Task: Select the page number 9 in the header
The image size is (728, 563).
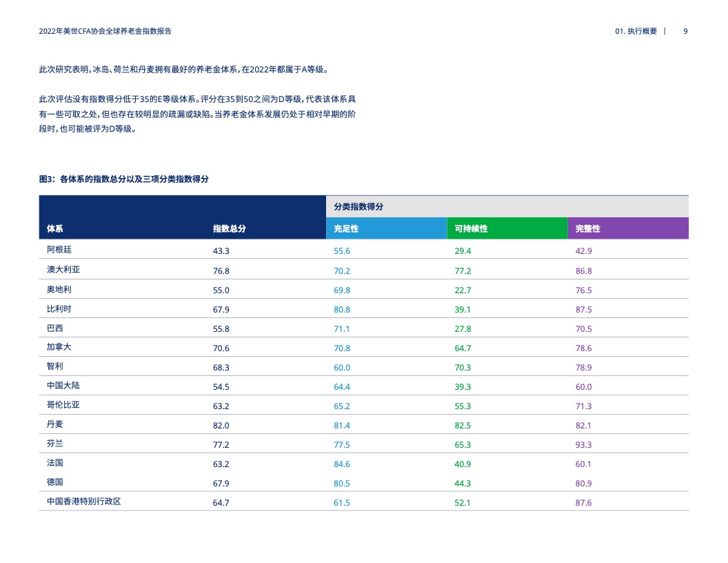Action: click(685, 31)
